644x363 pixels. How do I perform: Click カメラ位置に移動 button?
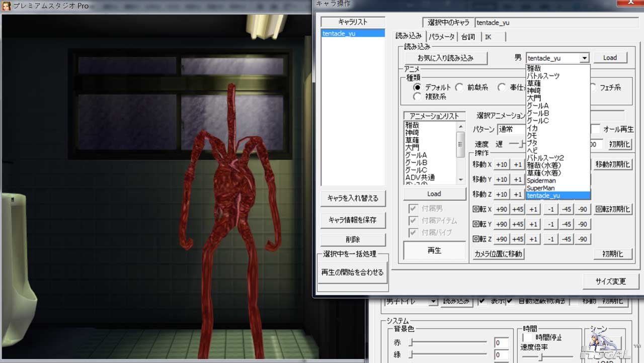tap(498, 254)
